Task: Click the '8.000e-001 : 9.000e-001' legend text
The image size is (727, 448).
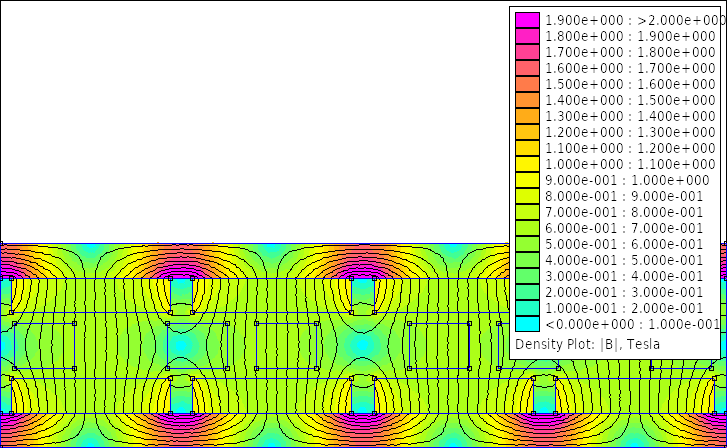Action: pos(624,196)
